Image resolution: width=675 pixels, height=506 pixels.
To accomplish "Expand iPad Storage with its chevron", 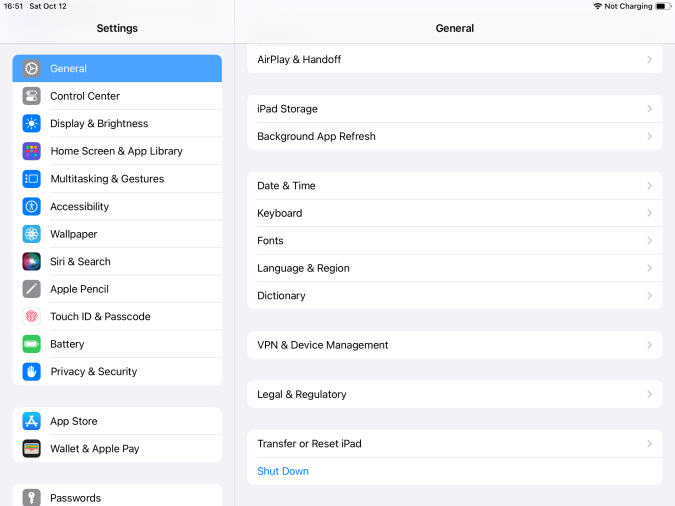I will [x=649, y=109].
